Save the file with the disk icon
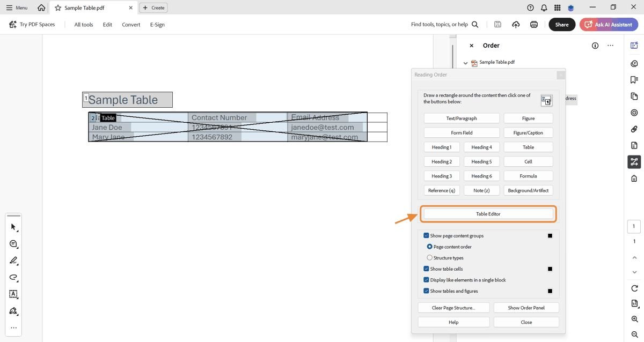644x342 pixels. click(x=498, y=25)
